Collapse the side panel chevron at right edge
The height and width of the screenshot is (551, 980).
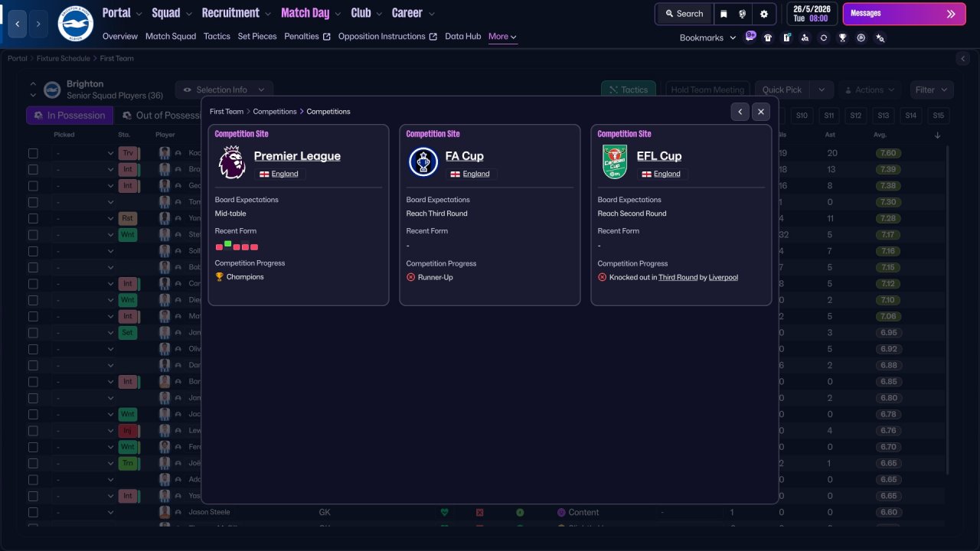tap(963, 58)
